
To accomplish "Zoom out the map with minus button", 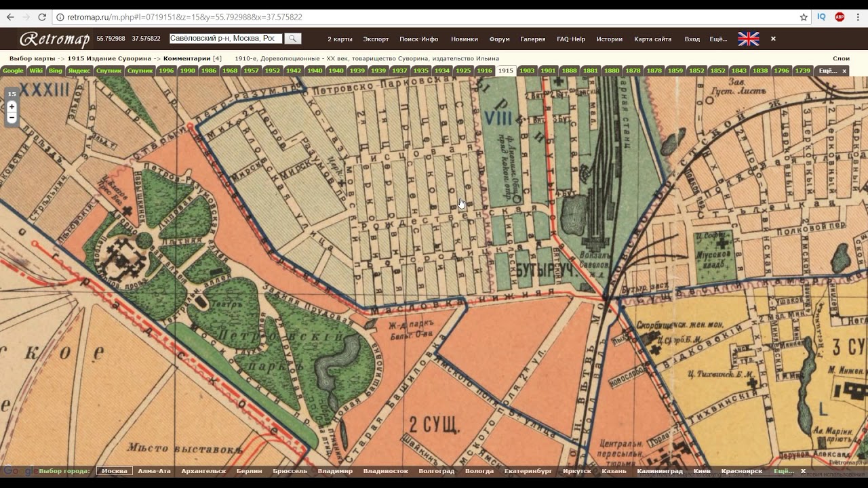I will tap(12, 118).
